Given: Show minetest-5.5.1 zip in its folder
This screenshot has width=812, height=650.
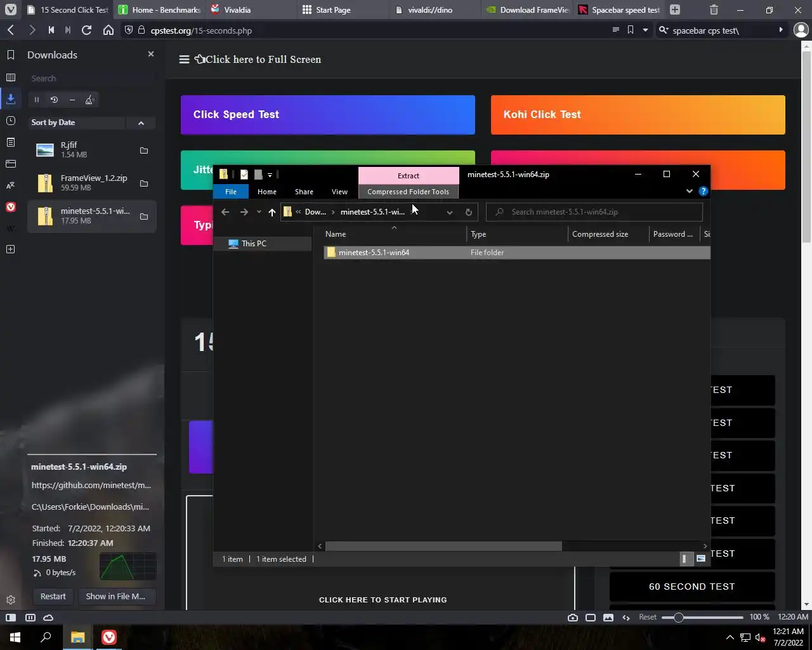Looking at the screenshot, I should 144,216.
